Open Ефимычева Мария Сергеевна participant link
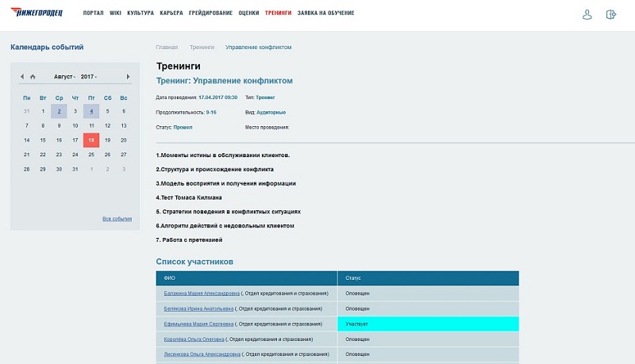This screenshot has width=635, height=364. [198, 324]
